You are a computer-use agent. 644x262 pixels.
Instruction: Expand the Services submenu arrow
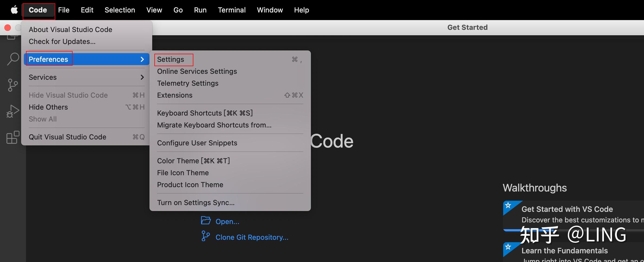coord(142,77)
